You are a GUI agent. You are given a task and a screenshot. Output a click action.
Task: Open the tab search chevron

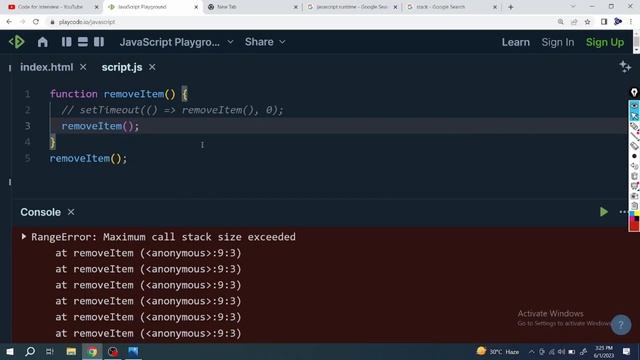tap(573, 7)
